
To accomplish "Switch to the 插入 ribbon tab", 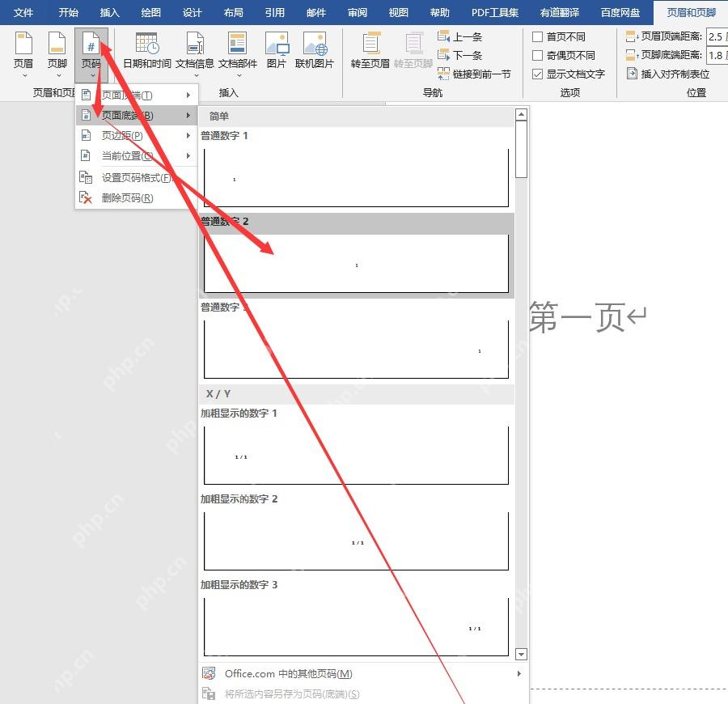I will tap(109, 12).
